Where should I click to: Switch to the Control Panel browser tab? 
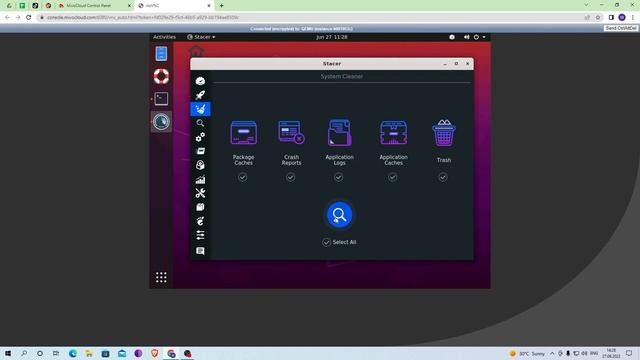pyautogui.click(x=93, y=6)
